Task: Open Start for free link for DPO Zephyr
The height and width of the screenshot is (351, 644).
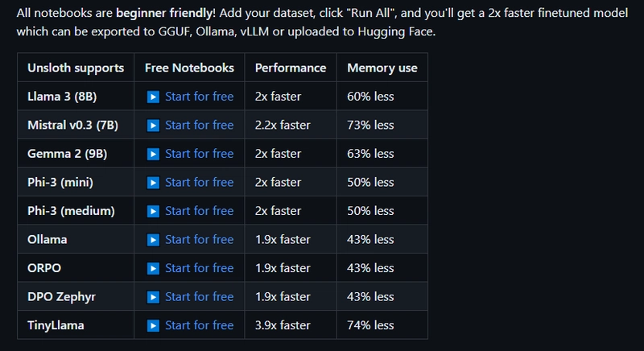Action: tap(199, 296)
